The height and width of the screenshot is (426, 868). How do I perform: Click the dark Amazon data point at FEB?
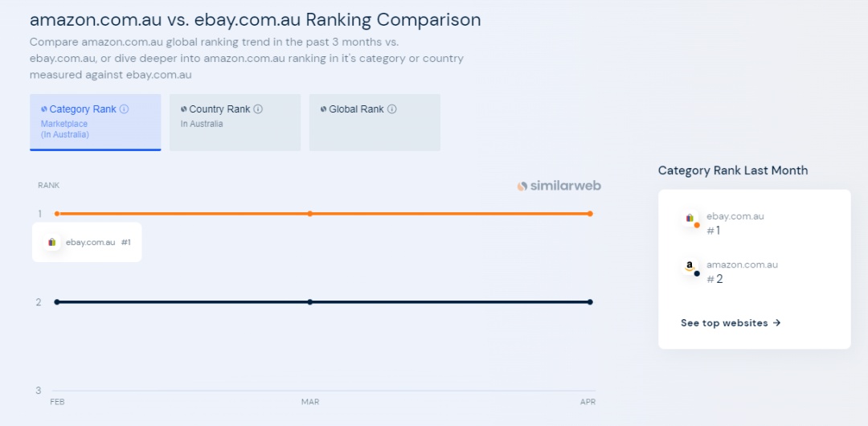coord(56,302)
